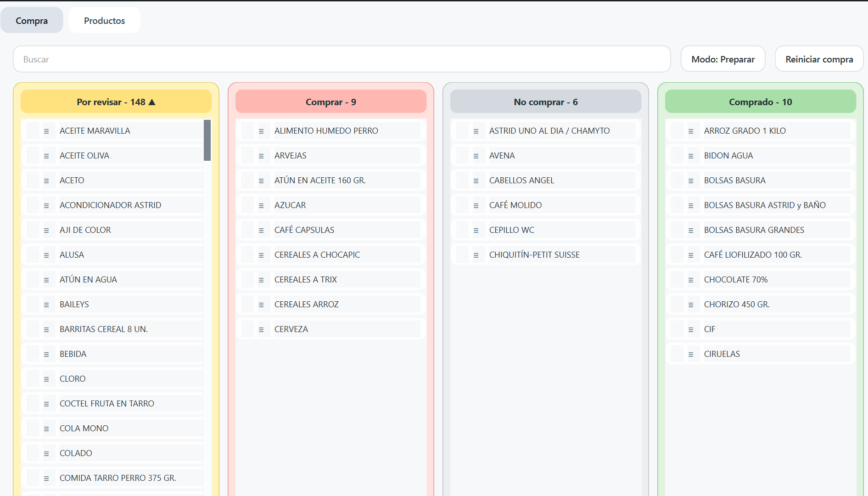Click the Comprado - 10 column header
The image size is (868, 496).
pos(761,102)
